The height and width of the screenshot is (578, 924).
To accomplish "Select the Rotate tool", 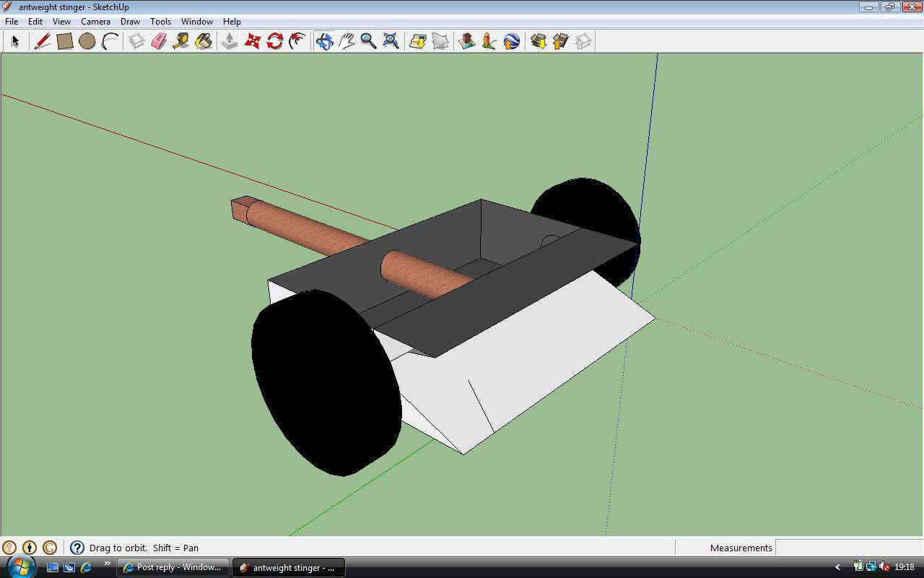I will [x=274, y=41].
